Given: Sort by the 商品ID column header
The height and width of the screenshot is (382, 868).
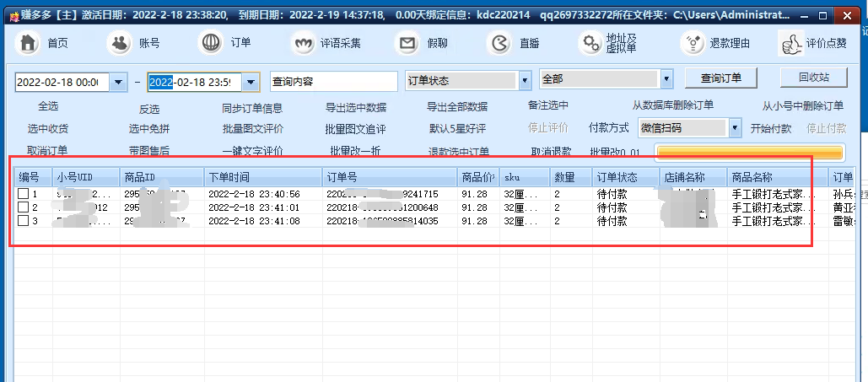Looking at the screenshot, I should click(162, 177).
